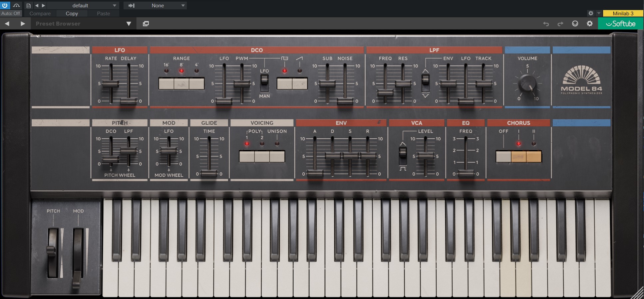Click the Pitch bend wheel
The image size is (644, 299).
coord(53,253)
